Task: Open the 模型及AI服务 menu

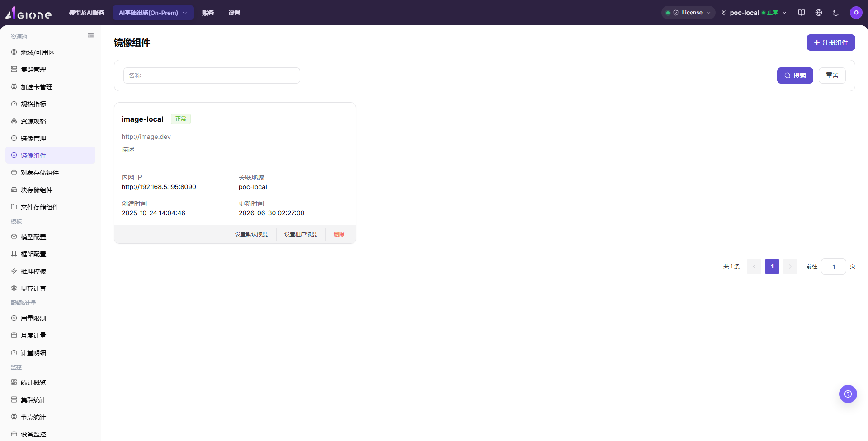Action: click(x=87, y=13)
